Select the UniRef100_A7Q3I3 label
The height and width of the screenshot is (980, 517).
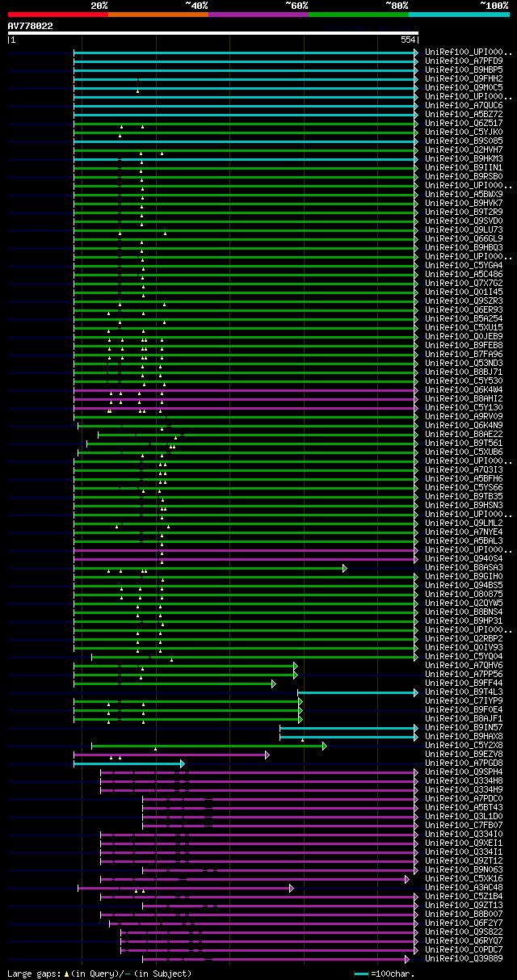[464, 469]
